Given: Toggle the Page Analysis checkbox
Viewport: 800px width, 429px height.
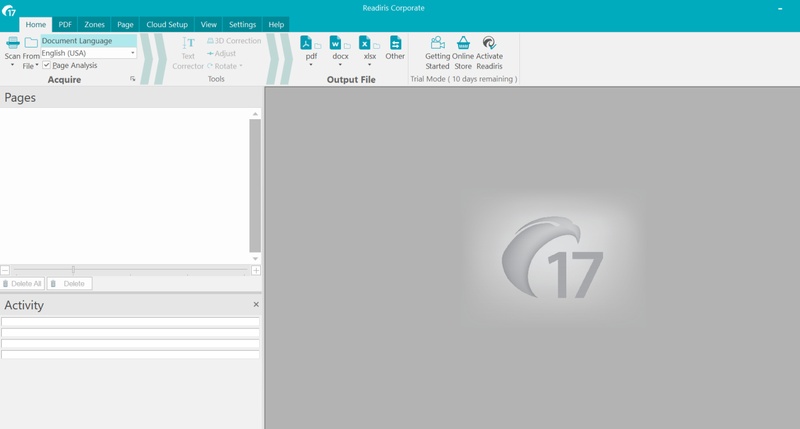Looking at the screenshot, I should [46, 65].
